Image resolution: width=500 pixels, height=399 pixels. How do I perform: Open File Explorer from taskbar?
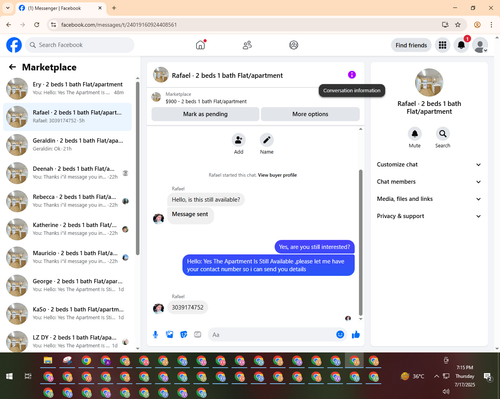(48, 360)
